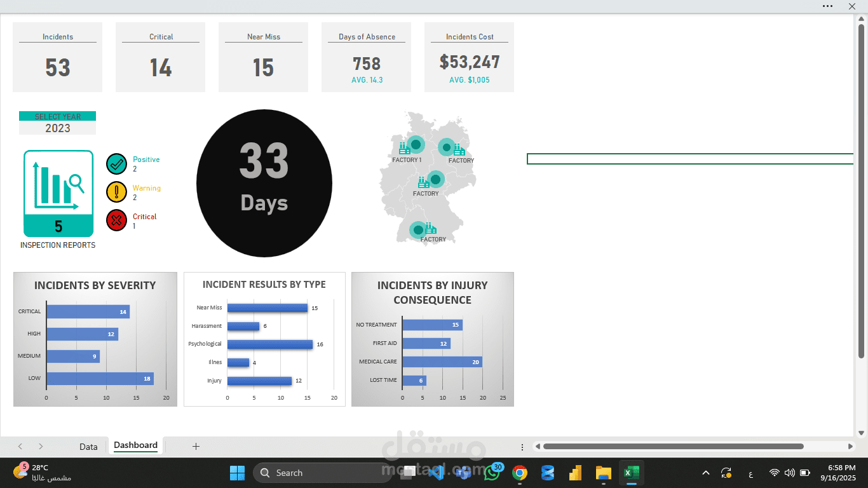
Task: Click the "INSPECTION REPORTS" label
Action: [58, 245]
